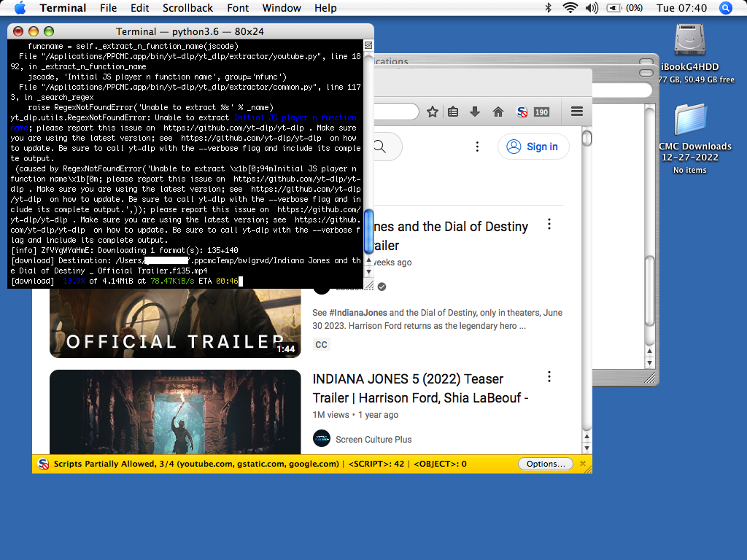Click the back window's scroll up arrow
Image resolution: width=747 pixels, height=560 pixels.
click(649, 351)
